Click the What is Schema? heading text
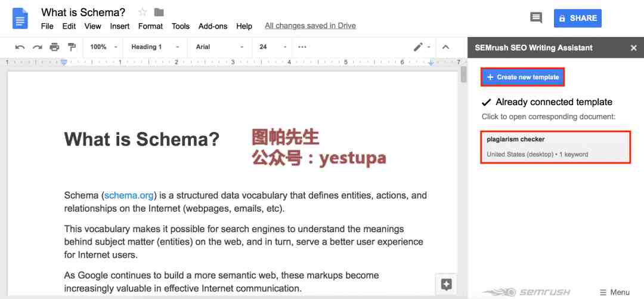Image resolution: width=644 pixels, height=299 pixels. click(142, 139)
